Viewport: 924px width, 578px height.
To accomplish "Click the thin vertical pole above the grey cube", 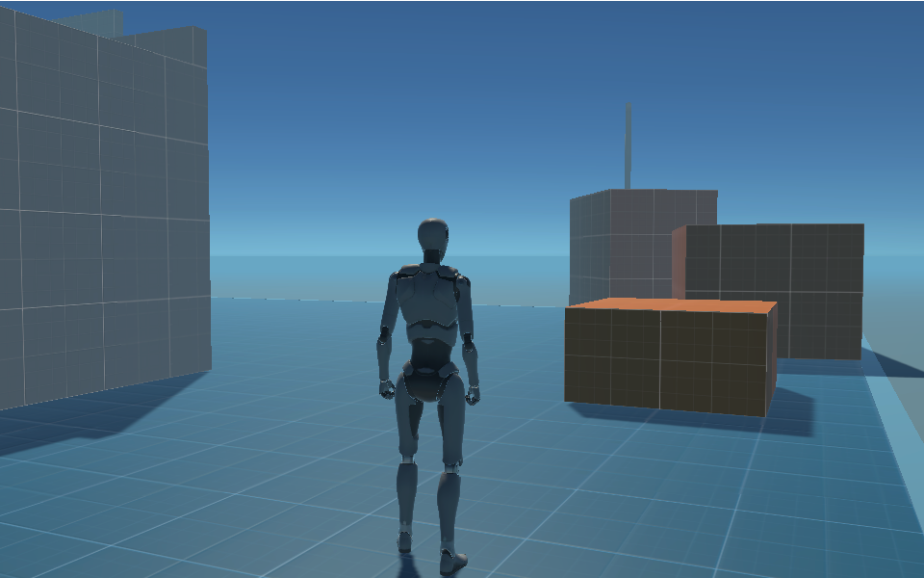I will [x=628, y=144].
